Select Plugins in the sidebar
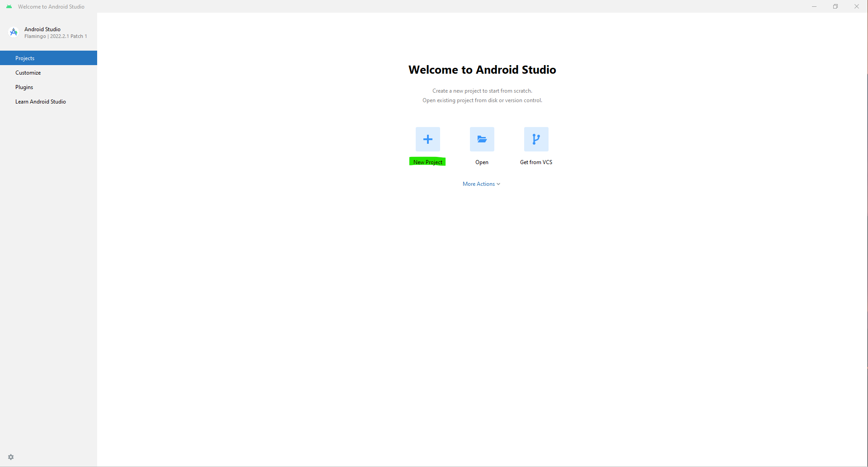868x467 pixels. [x=24, y=87]
